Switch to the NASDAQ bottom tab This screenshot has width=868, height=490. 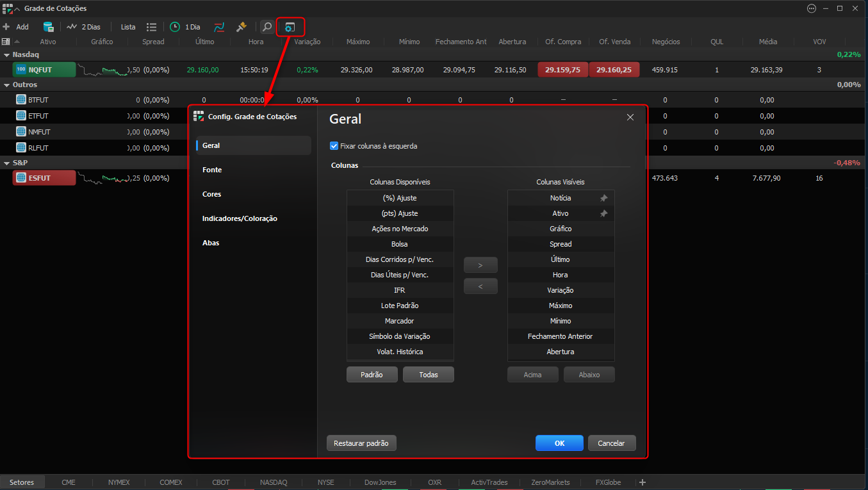tap(274, 482)
